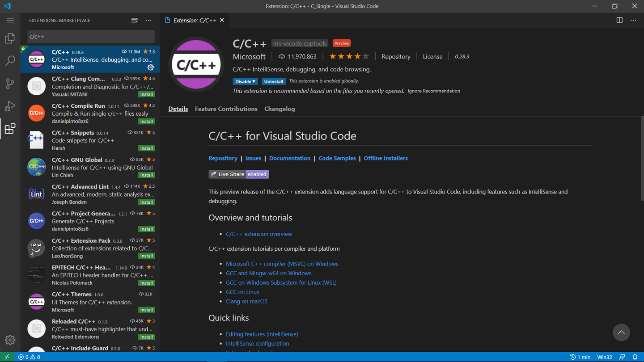Open the C/C++ extension gear settings icon
The height and width of the screenshot is (362, 644).
pyautogui.click(x=150, y=67)
